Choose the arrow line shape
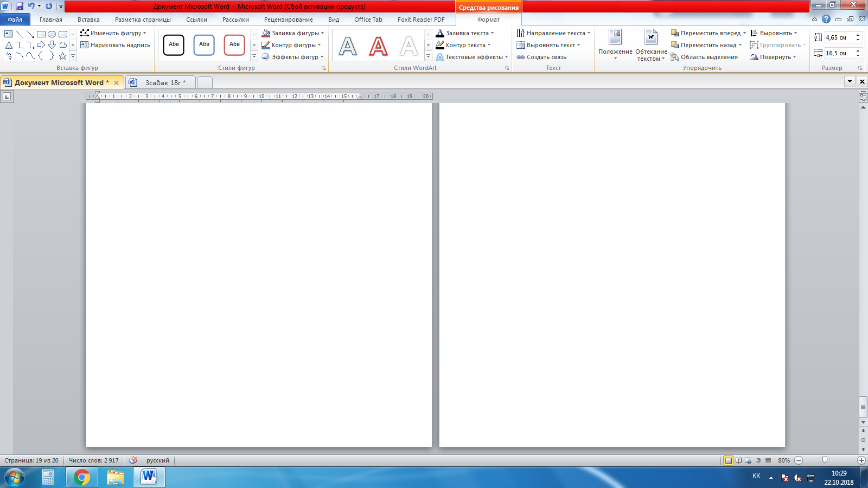Screen dimensions: 868x488 30,34
